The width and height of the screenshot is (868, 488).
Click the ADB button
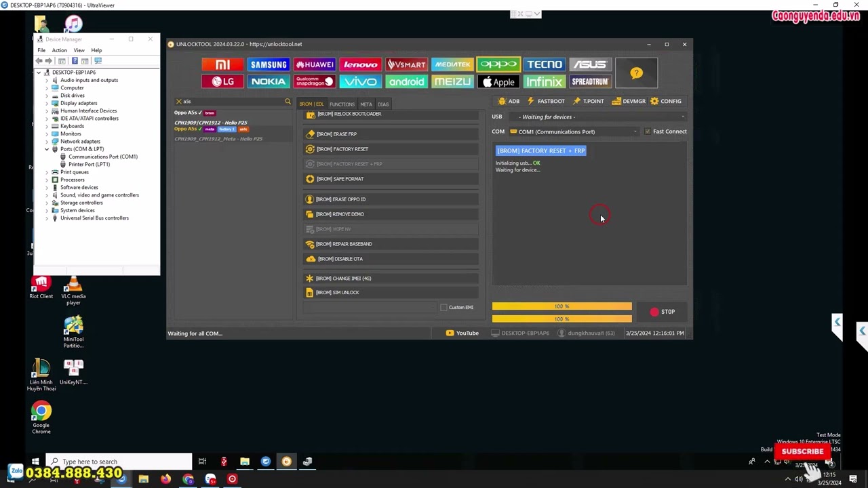(x=509, y=101)
